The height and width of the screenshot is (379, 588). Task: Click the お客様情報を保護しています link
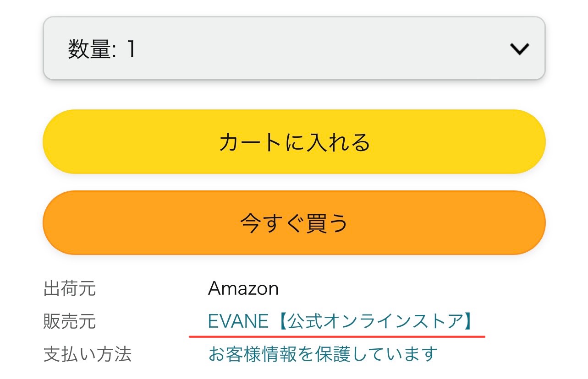323,354
